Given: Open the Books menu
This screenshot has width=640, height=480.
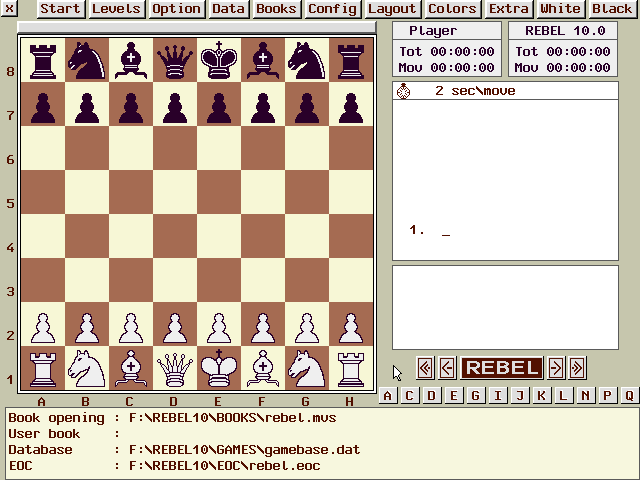Looking at the screenshot, I should pyautogui.click(x=277, y=9).
